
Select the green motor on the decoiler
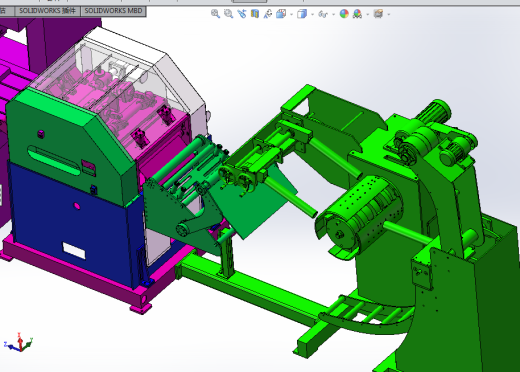pos(434,112)
